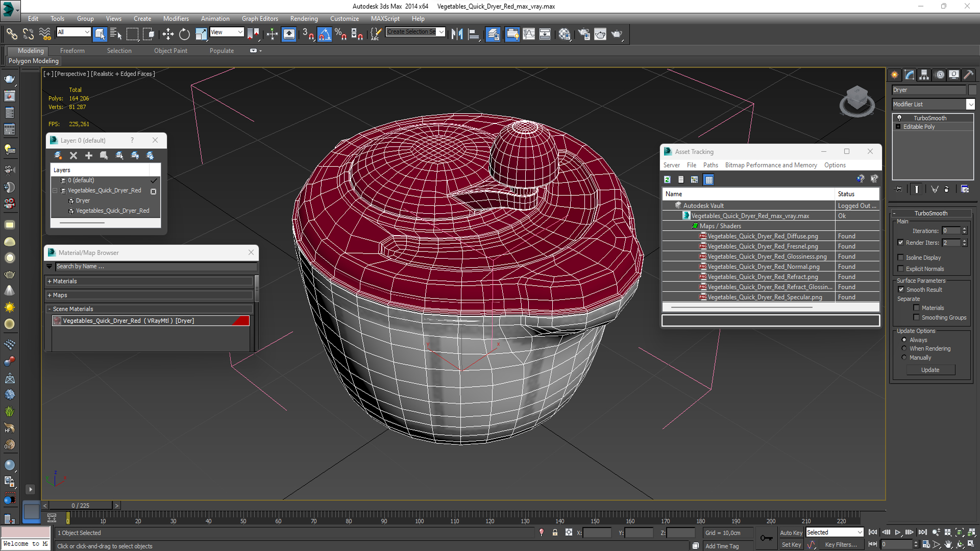Select the Select and Move tool
980x551 pixels.
(x=168, y=34)
